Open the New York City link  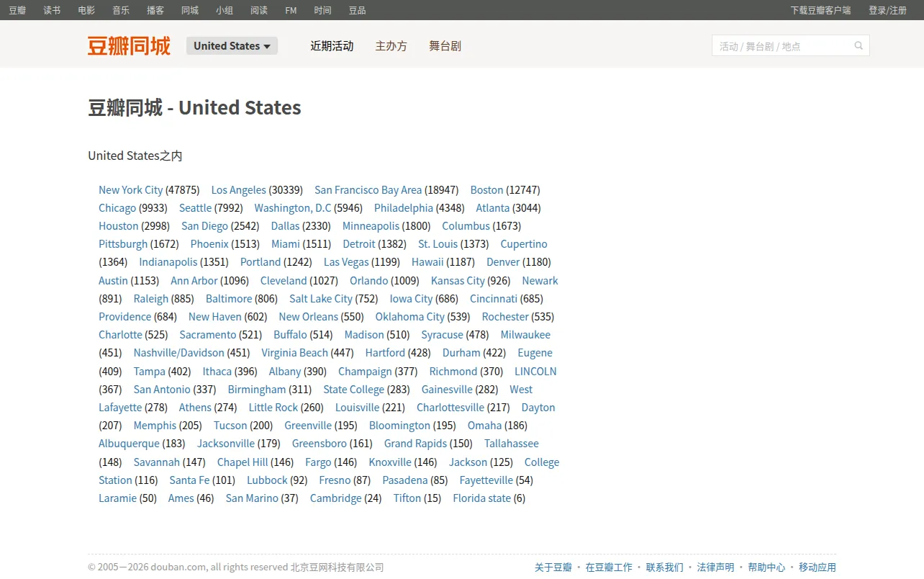click(x=131, y=190)
